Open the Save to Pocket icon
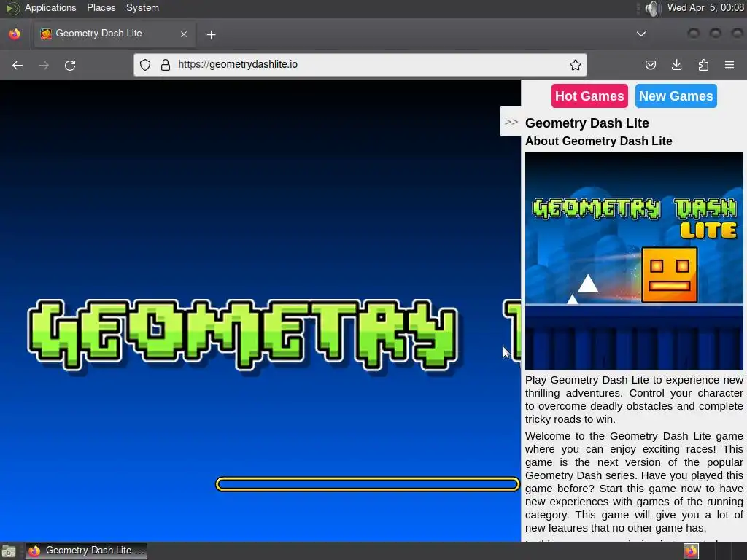The image size is (747, 560). click(x=650, y=65)
